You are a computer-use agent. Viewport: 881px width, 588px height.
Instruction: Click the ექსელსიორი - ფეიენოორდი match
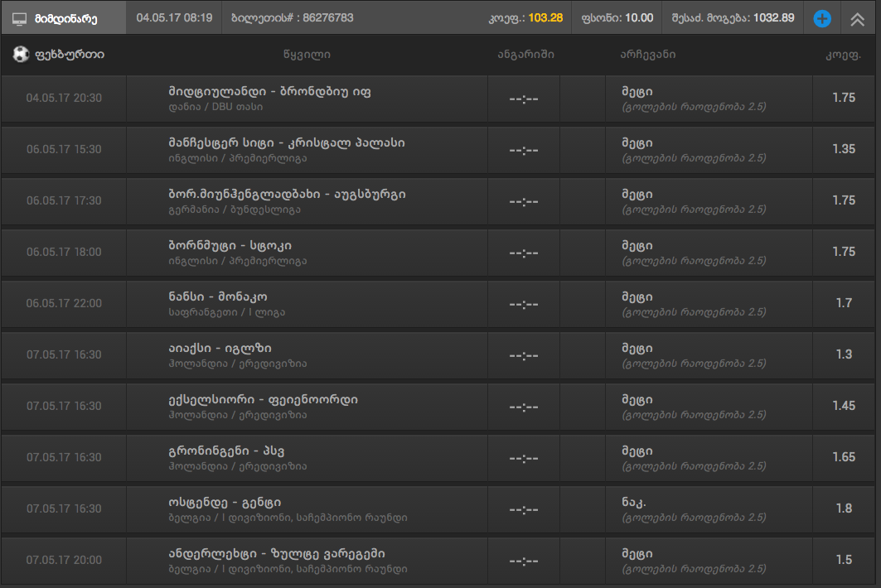[x=263, y=399]
